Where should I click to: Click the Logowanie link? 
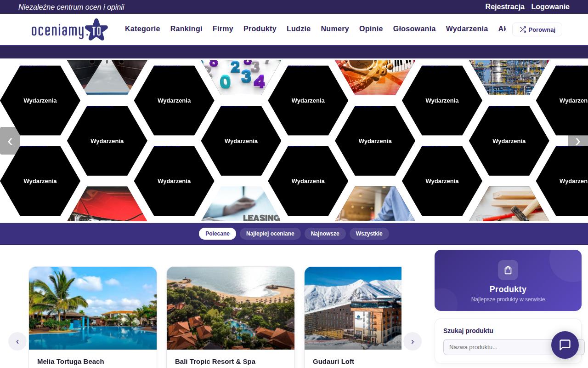tap(550, 6)
